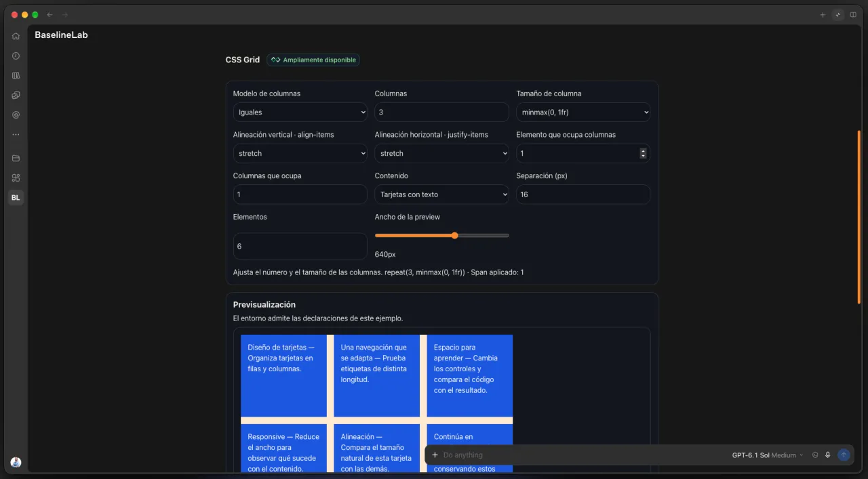Click the BaselineLab title
Viewport: 868px width, 479px height.
point(61,35)
